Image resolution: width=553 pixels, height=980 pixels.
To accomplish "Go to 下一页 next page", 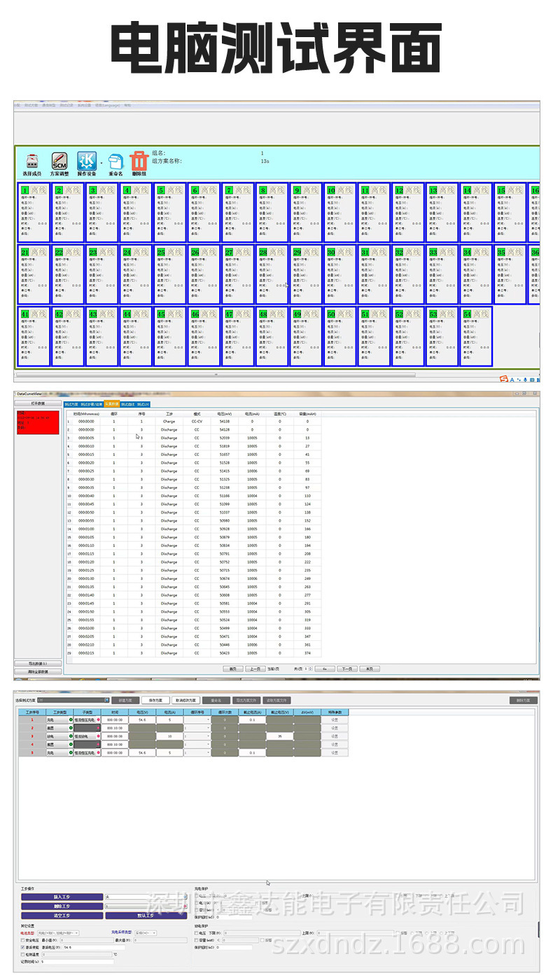I will tap(346, 669).
